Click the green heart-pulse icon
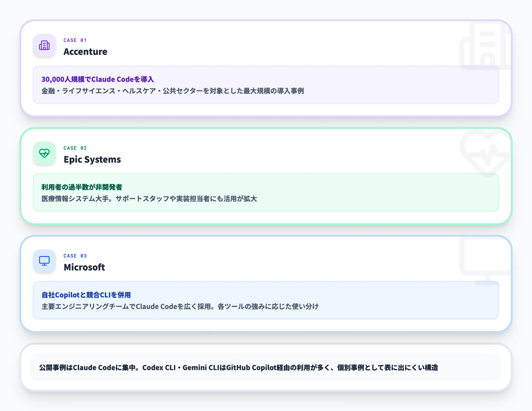 point(44,153)
